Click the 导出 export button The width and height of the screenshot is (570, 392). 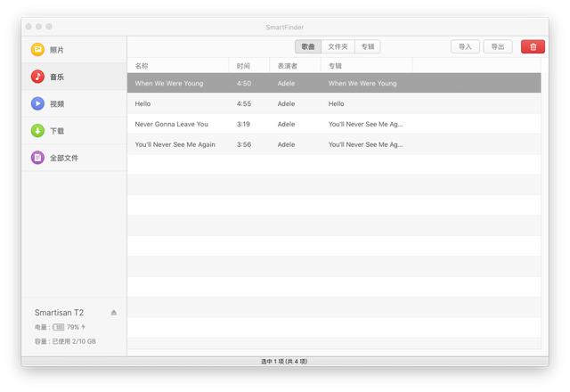coord(498,46)
